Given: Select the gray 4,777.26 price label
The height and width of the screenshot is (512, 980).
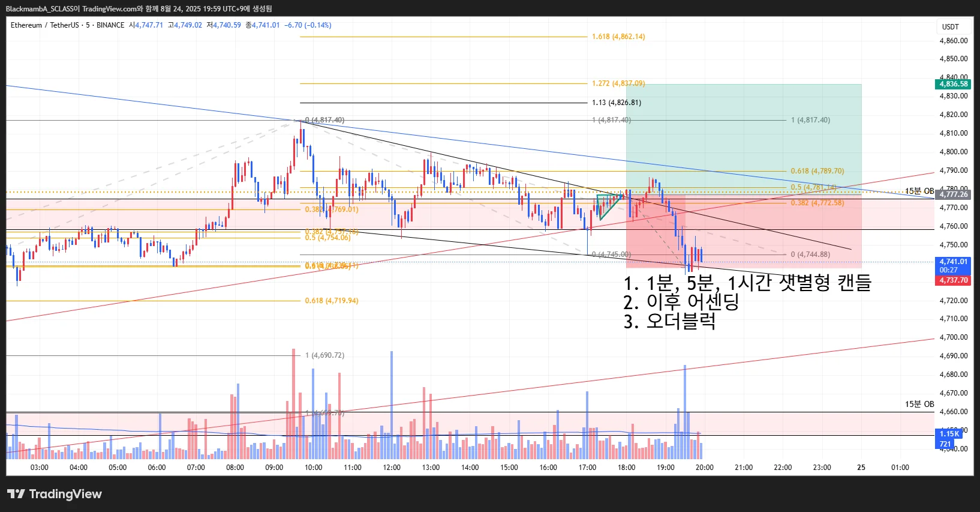Looking at the screenshot, I should pos(953,194).
